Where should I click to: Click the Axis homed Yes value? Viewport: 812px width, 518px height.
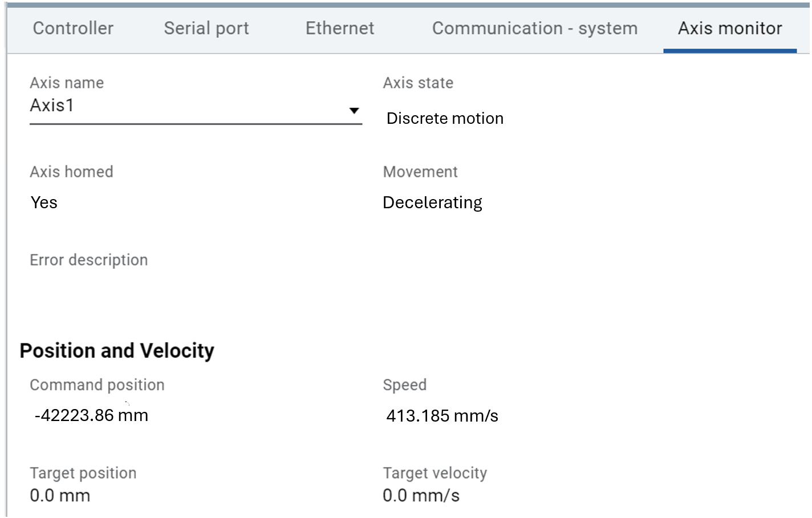[x=44, y=203]
